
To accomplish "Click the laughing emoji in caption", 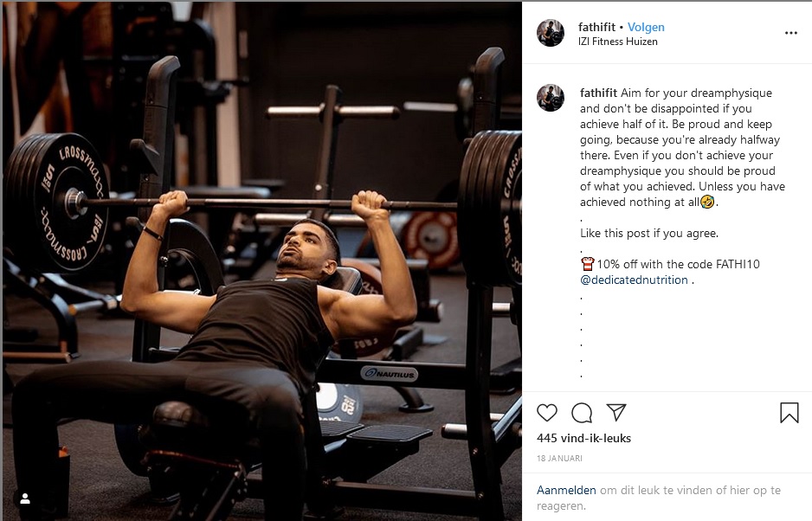I will tap(707, 202).
